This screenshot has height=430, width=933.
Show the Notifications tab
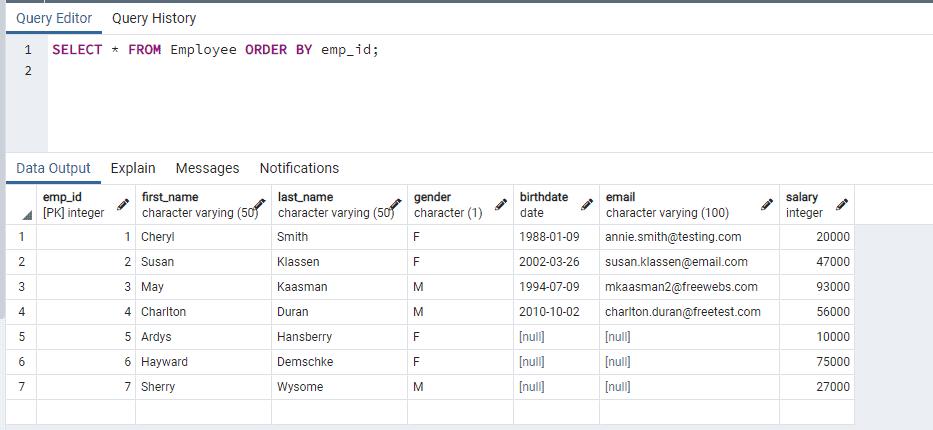pos(299,168)
